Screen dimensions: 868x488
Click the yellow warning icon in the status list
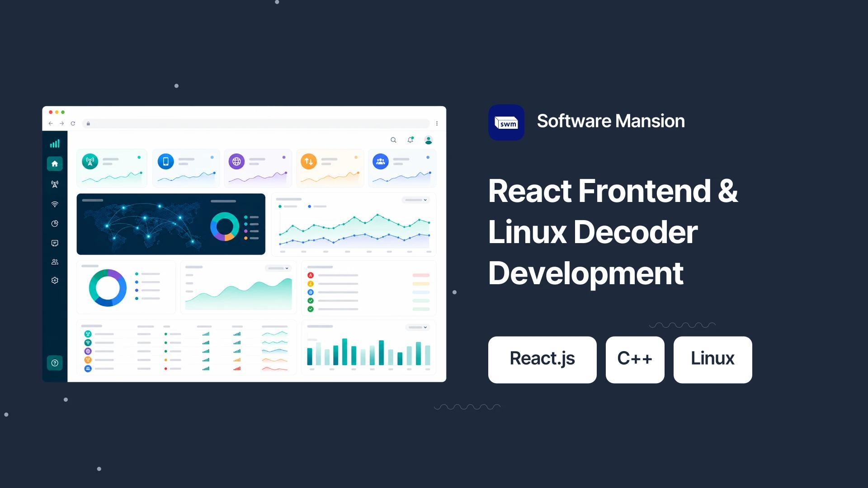point(311,284)
